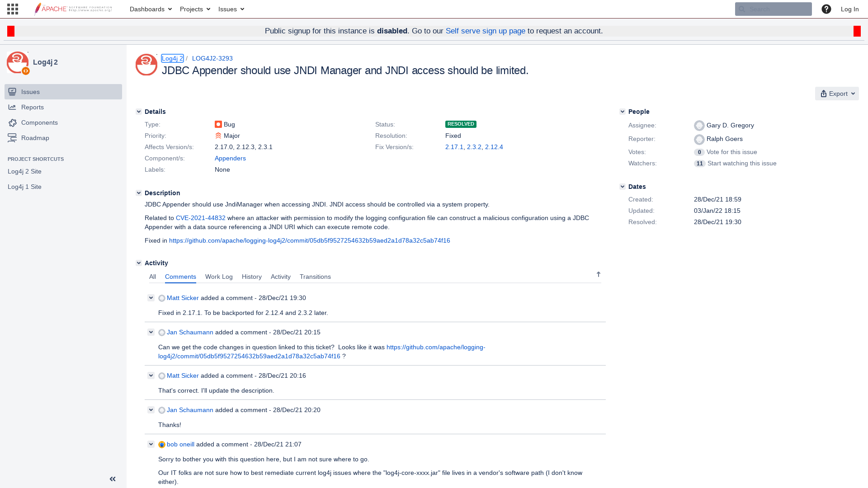Viewport: 868px width, 488px height.
Task: Click Gary D. Gregory's assignee avatar
Action: click(699, 126)
